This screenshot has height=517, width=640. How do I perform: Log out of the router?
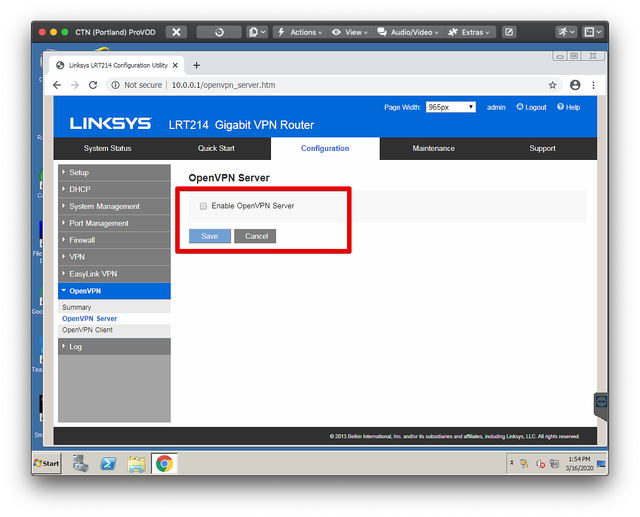531,107
